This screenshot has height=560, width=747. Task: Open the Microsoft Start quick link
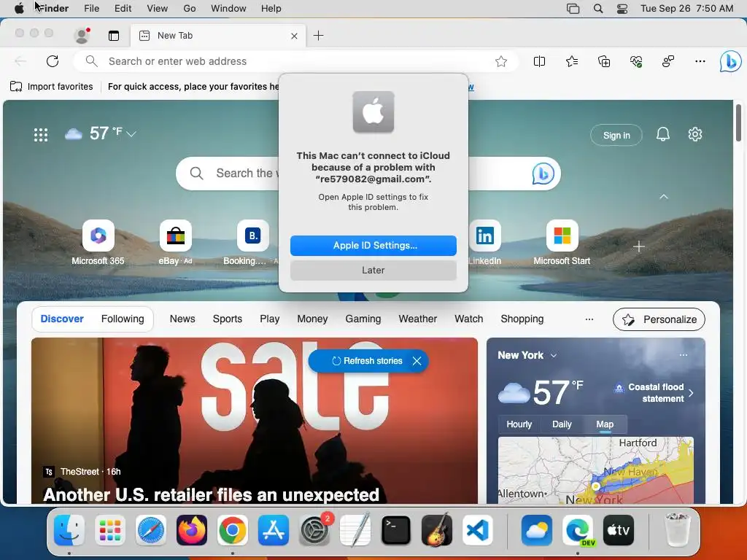coord(562,243)
